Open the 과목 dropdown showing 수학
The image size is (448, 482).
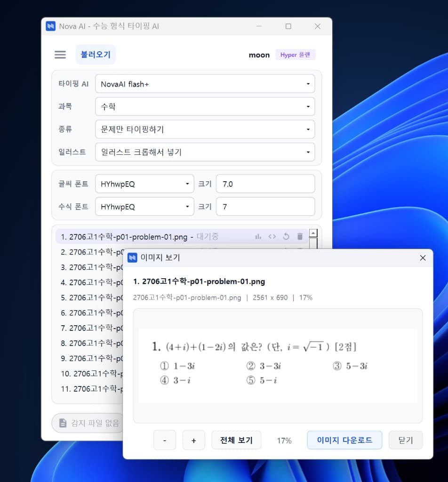(x=205, y=106)
